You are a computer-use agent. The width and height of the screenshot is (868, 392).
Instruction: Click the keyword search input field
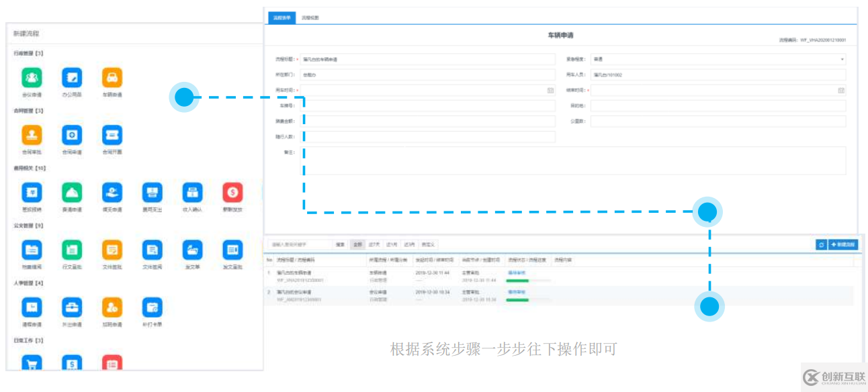299,244
